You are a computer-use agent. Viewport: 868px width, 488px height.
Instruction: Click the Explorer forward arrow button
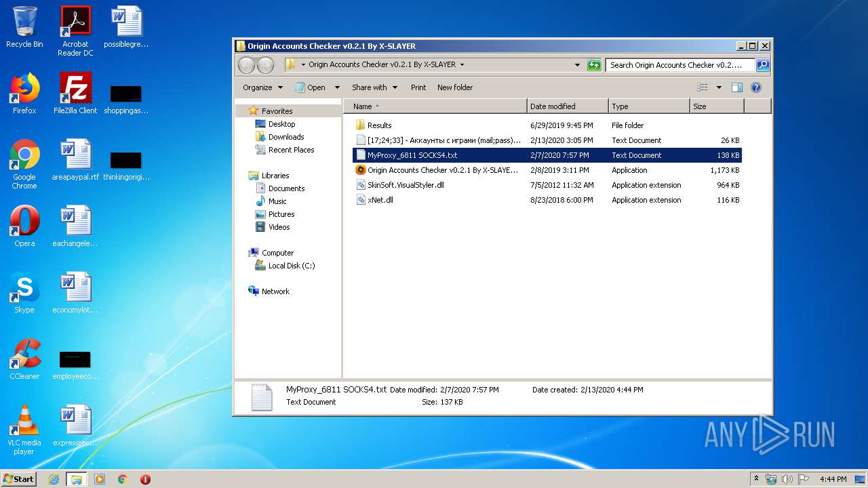(x=265, y=65)
